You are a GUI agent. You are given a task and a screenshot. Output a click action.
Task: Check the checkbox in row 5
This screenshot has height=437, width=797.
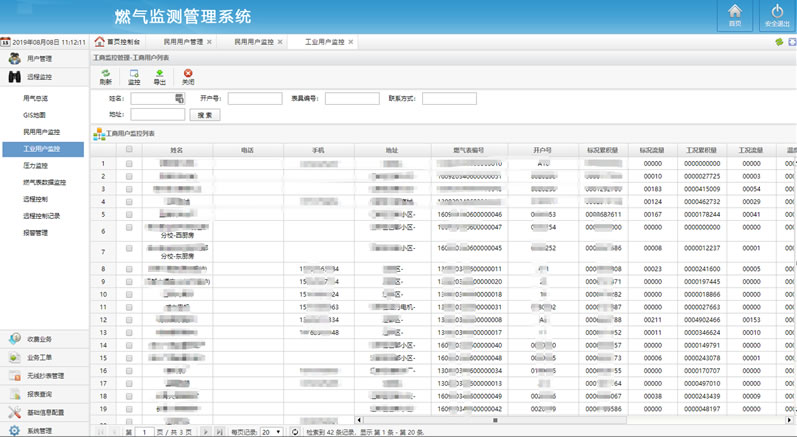click(x=129, y=214)
